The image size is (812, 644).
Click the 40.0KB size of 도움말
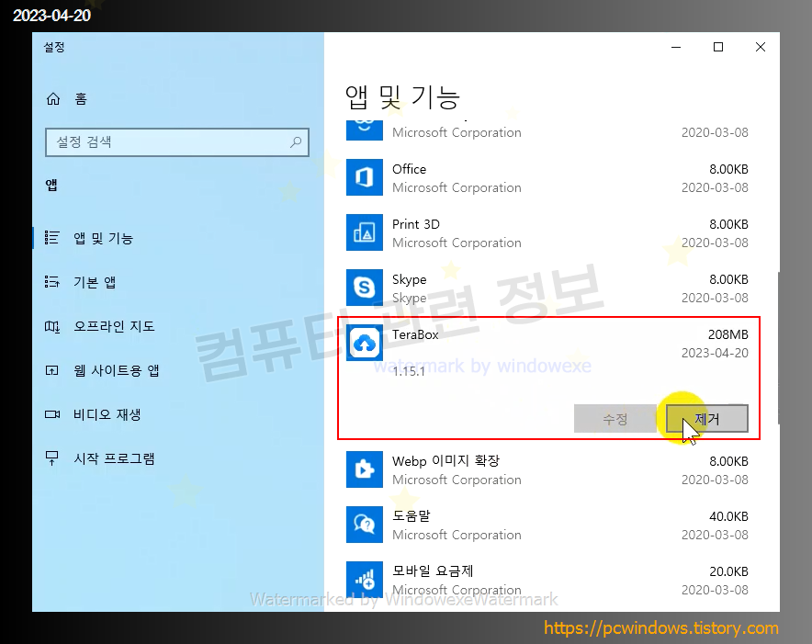[x=728, y=516]
